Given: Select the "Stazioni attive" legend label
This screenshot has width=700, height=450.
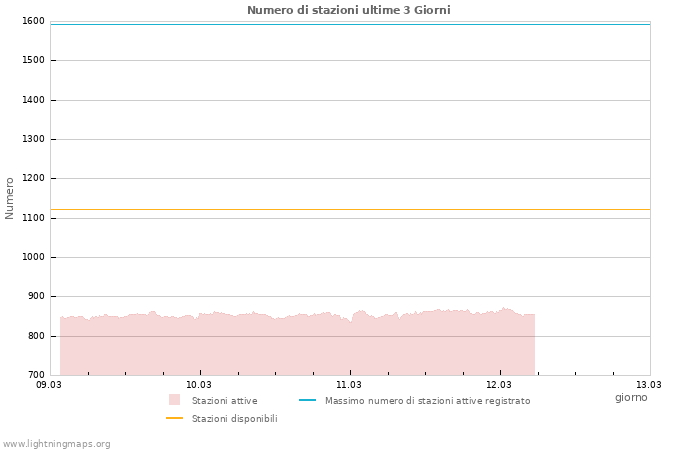Looking at the screenshot, I should tap(224, 401).
